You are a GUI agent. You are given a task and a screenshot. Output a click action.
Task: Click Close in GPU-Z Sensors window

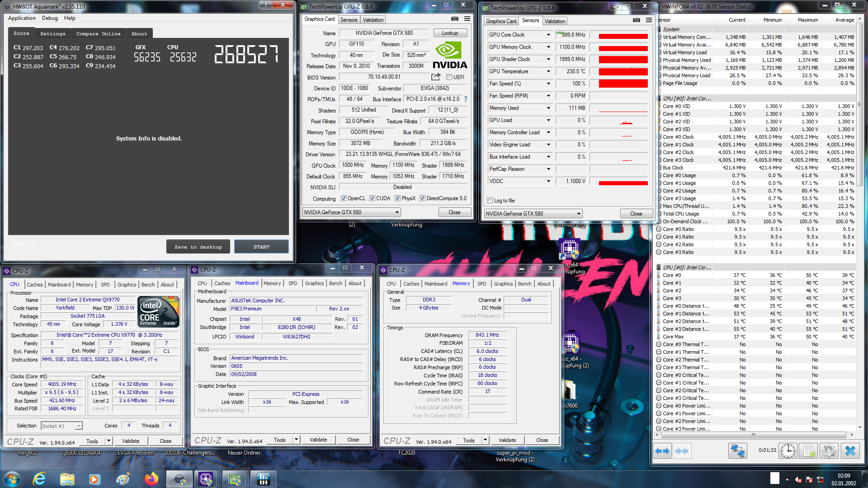[636, 214]
